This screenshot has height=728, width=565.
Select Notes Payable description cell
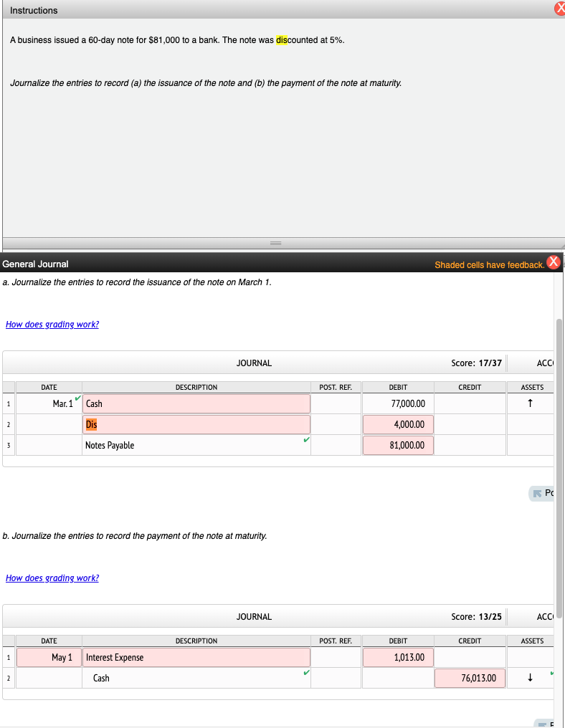click(196, 445)
